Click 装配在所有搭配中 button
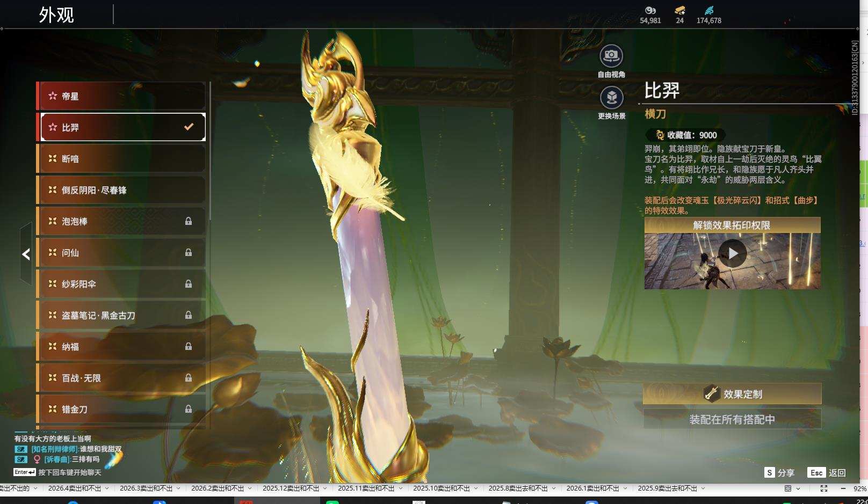This screenshot has width=868, height=504. 732,419
